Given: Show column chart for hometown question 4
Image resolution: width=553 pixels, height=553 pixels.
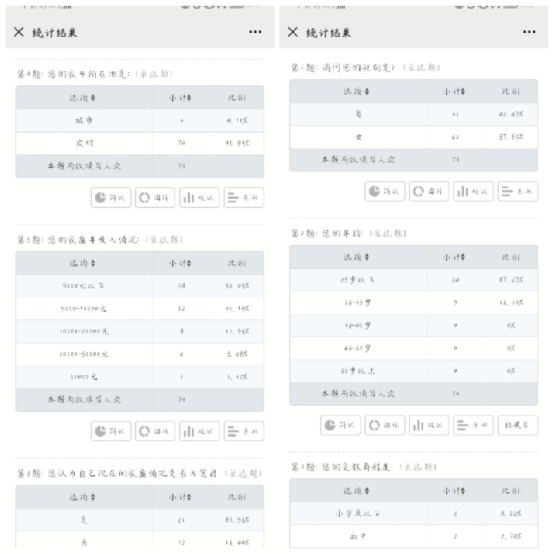Looking at the screenshot, I should coord(199,198).
